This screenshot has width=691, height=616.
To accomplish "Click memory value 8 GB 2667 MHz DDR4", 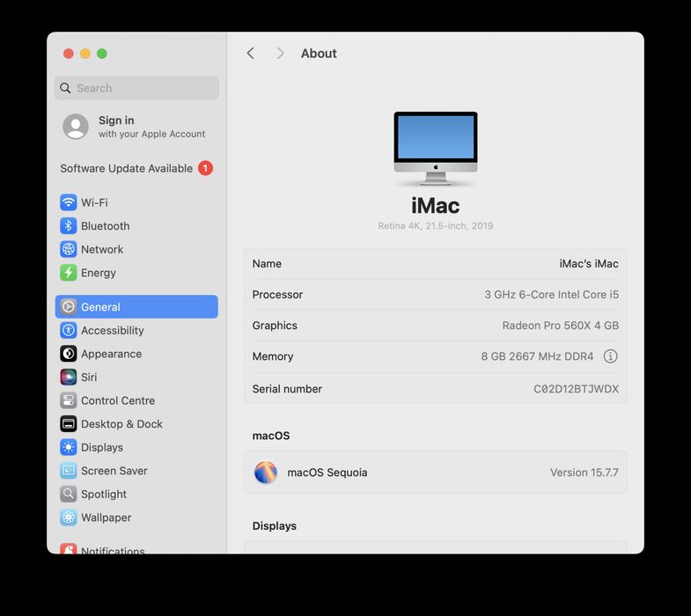I will click(537, 356).
